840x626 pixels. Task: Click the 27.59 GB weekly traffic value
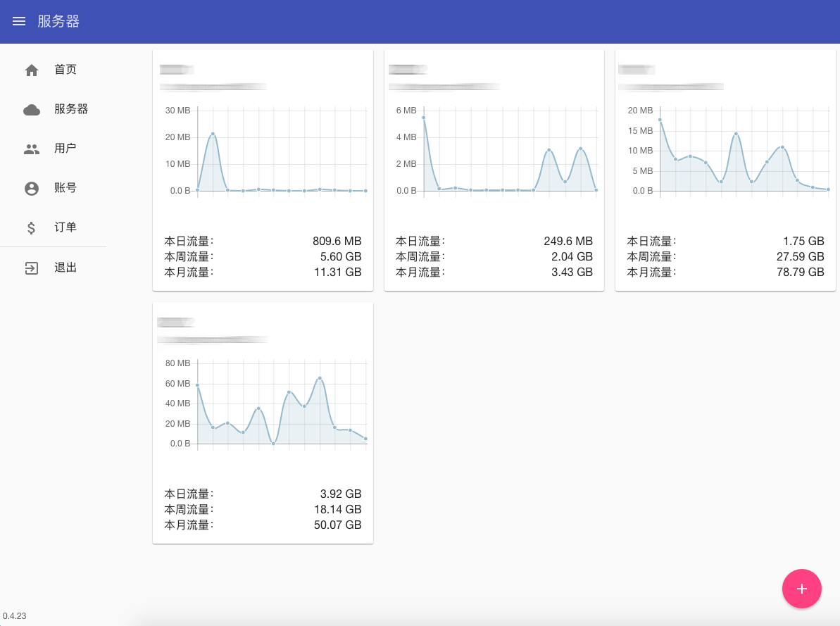pos(801,257)
